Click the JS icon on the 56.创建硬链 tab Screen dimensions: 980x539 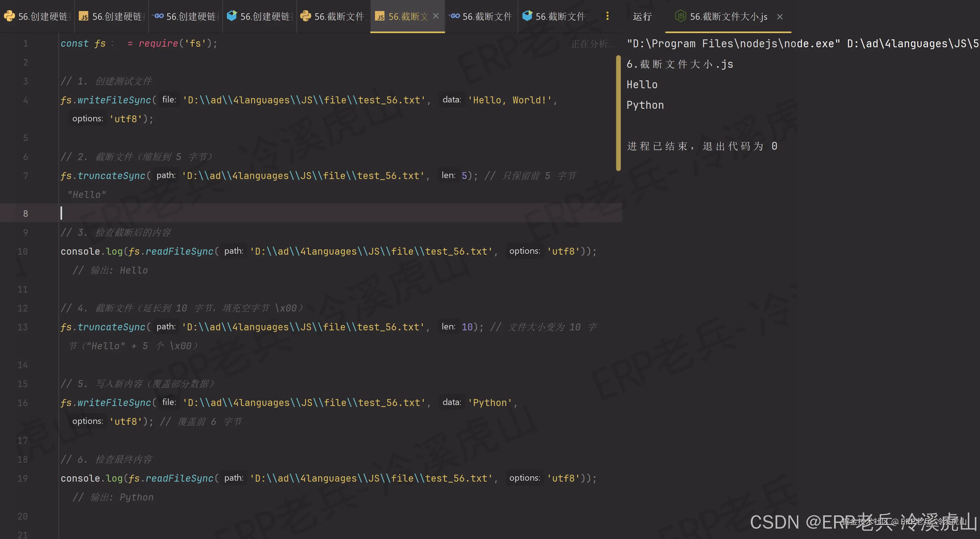point(83,16)
